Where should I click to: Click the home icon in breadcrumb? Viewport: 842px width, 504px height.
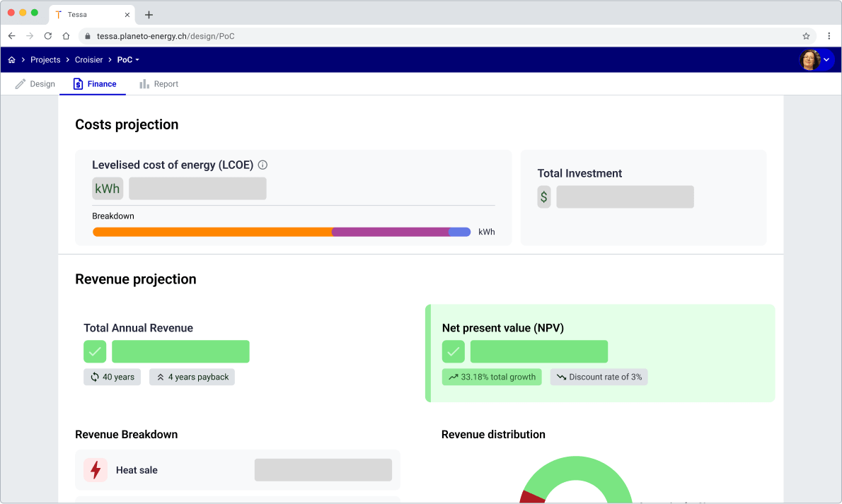coord(11,60)
